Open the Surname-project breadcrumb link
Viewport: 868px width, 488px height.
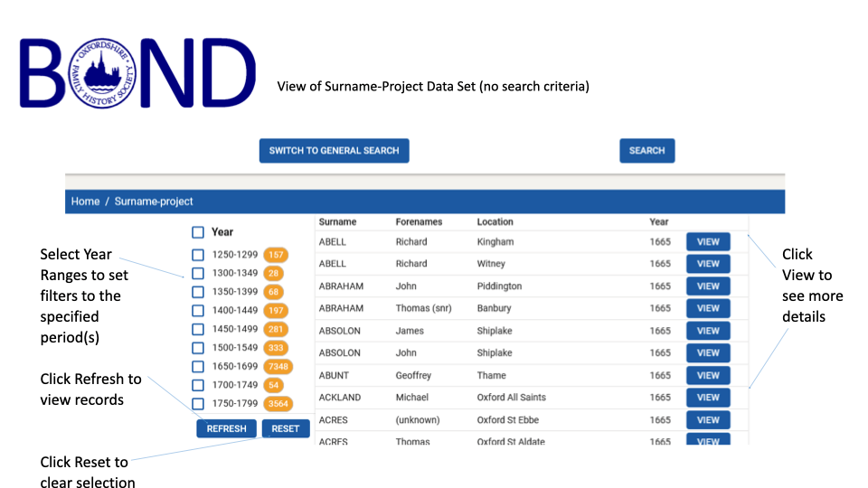[154, 202]
